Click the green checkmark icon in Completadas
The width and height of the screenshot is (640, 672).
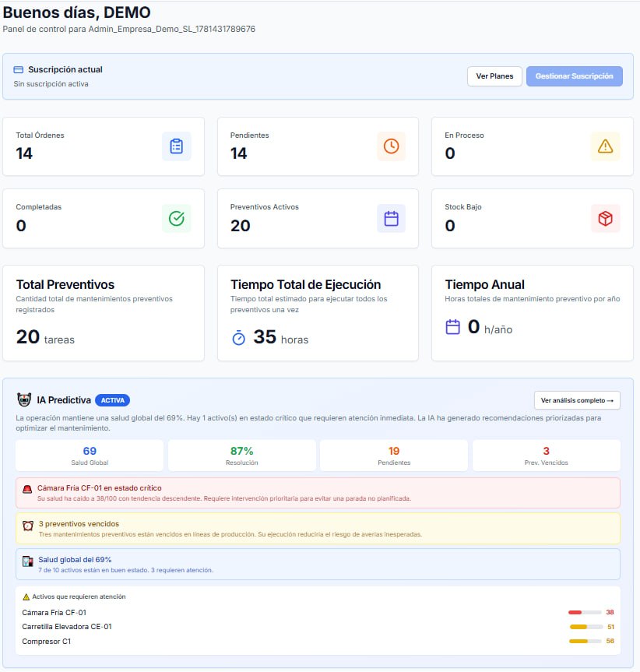click(x=177, y=219)
